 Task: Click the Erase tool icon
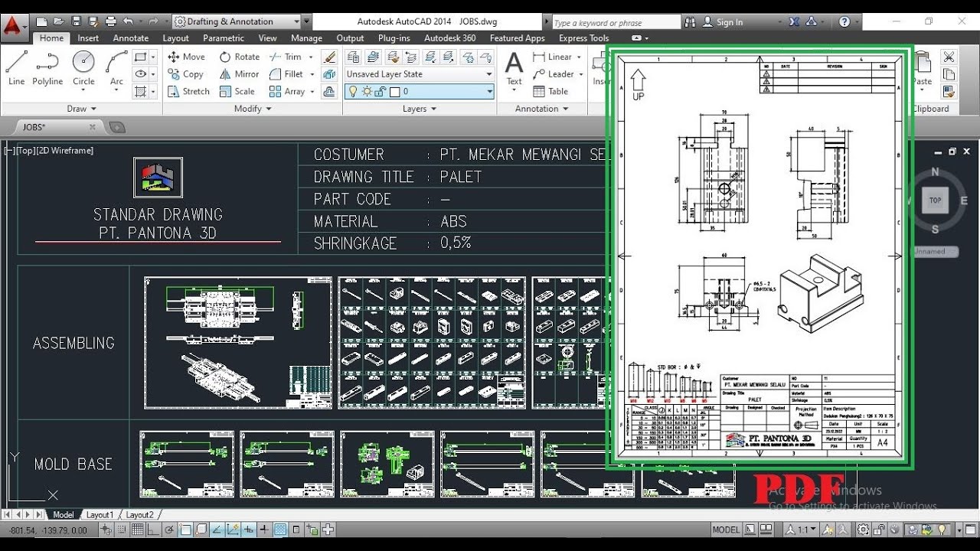click(329, 57)
